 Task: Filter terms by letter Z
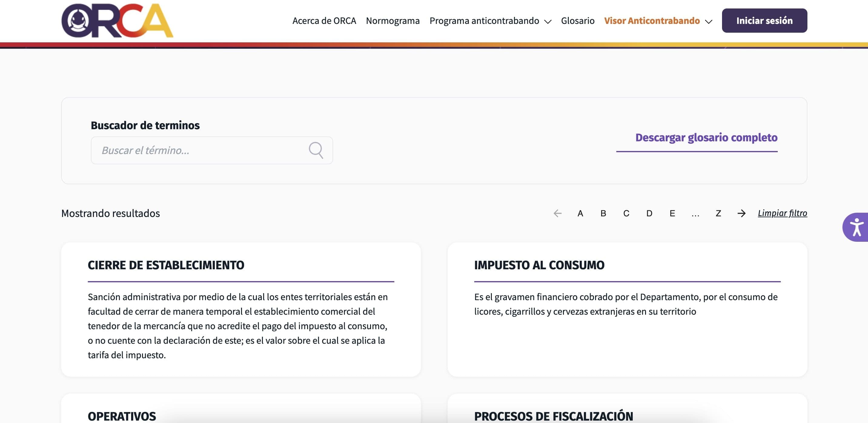(718, 213)
